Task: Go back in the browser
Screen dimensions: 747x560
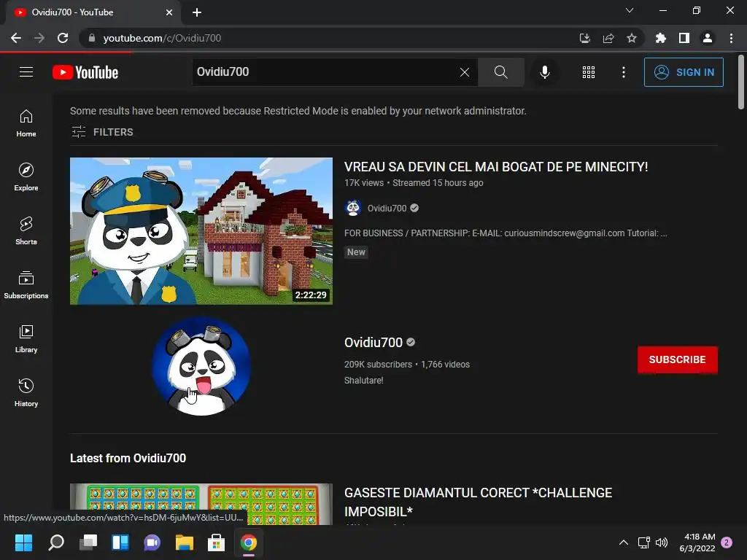Action: click(16, 38)
